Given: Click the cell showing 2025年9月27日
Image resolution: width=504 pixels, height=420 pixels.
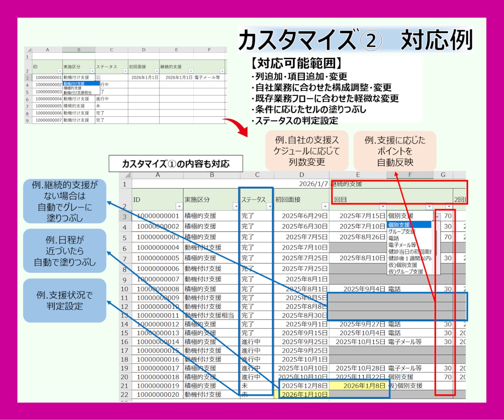Looking at the screenshot, I should pos(358,324).
